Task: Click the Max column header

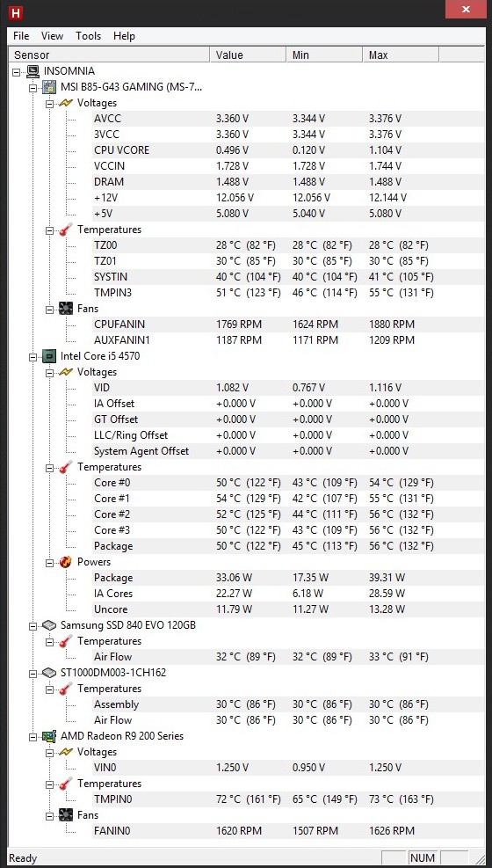Action: click(x=401, y=55)
